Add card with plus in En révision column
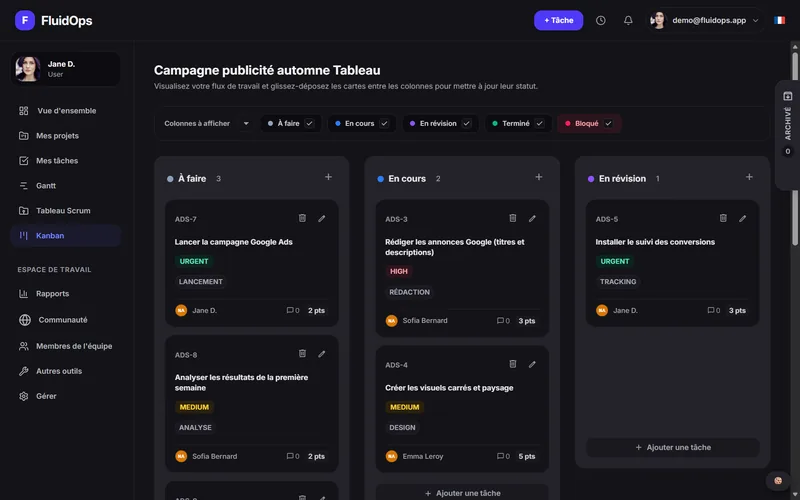 pos(749,177)
